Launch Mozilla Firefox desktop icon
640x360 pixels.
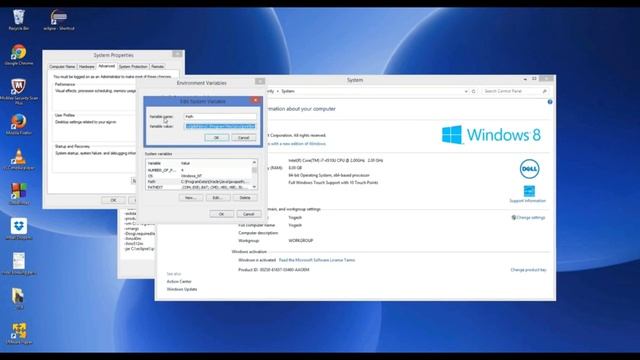coord(18,124)
